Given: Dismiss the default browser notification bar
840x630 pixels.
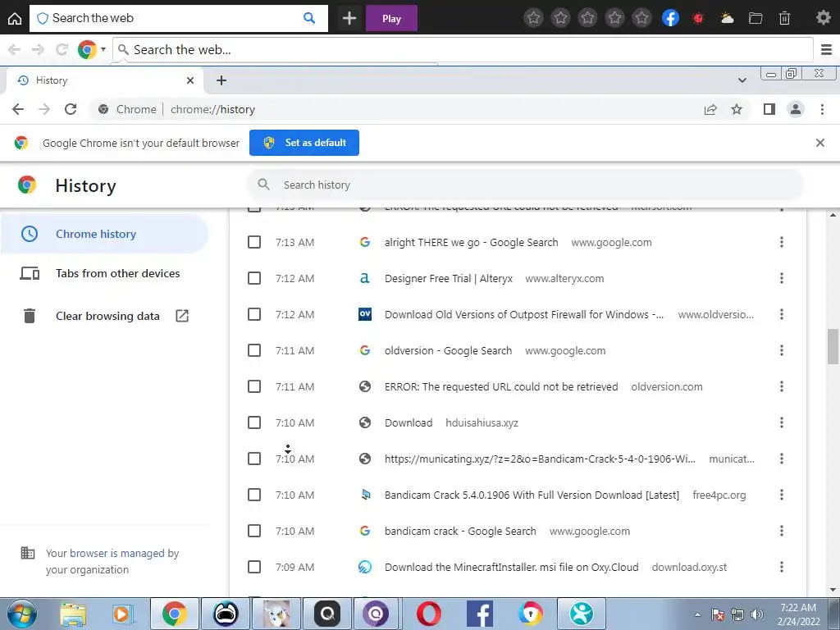Looking at the screenshot, I should click(820, 143).
